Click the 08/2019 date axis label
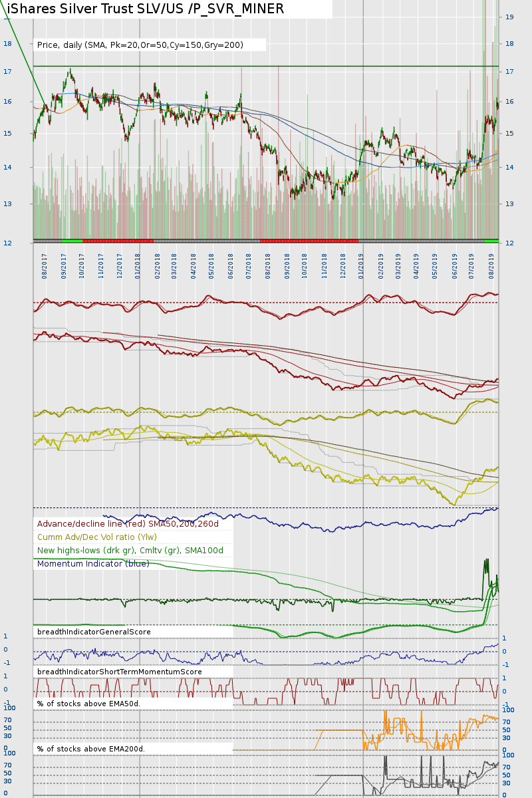 pyautogui.click(x=492, y=265)
